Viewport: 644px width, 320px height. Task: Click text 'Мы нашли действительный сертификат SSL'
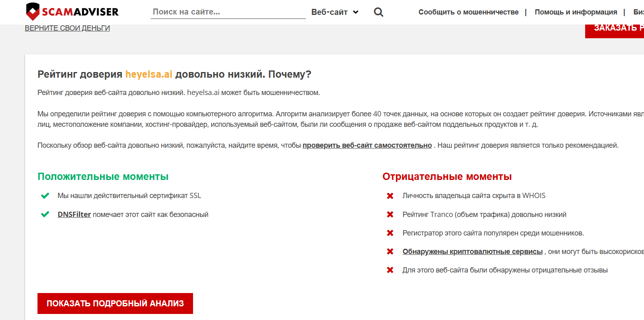129,196
